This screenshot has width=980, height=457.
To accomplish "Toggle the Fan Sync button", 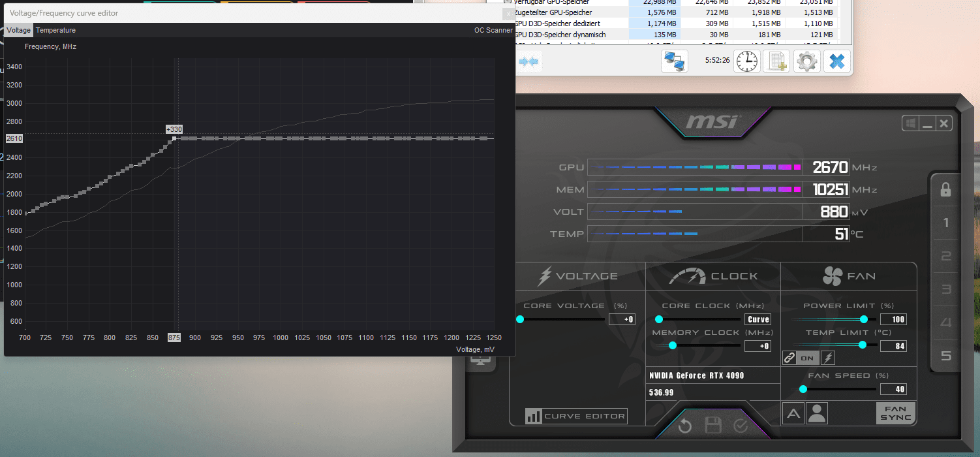I will point(896,413).
